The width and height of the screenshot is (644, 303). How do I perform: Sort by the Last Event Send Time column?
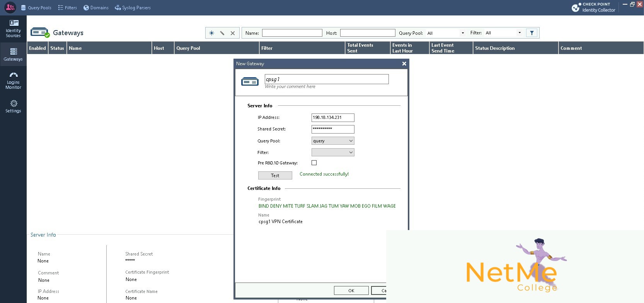click(451, 48)
